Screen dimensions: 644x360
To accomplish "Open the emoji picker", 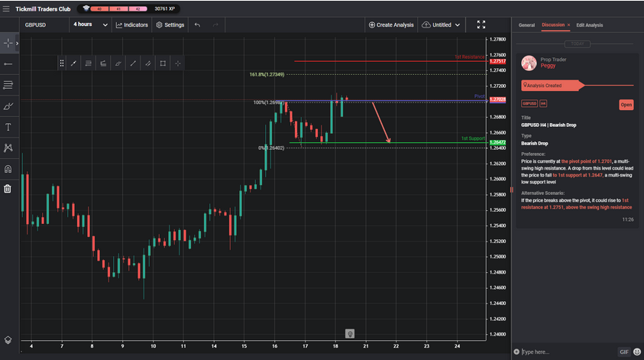I will [x=637, y=352].
